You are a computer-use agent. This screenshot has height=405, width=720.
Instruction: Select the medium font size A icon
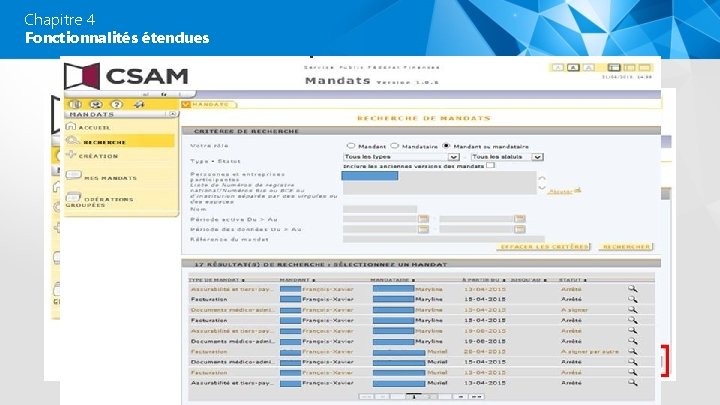(x=573, y=68)
